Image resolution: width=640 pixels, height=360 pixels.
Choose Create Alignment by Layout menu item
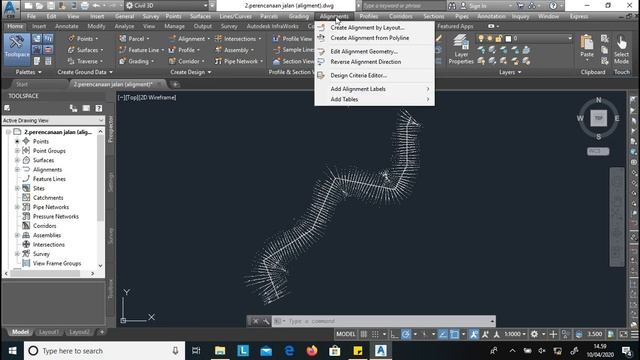tap(367, 28)
